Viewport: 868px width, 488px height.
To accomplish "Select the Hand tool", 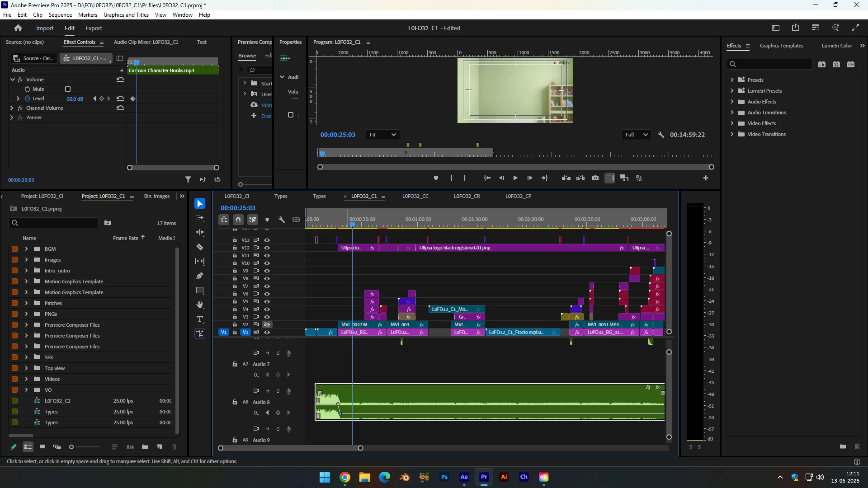I will 200,305.
